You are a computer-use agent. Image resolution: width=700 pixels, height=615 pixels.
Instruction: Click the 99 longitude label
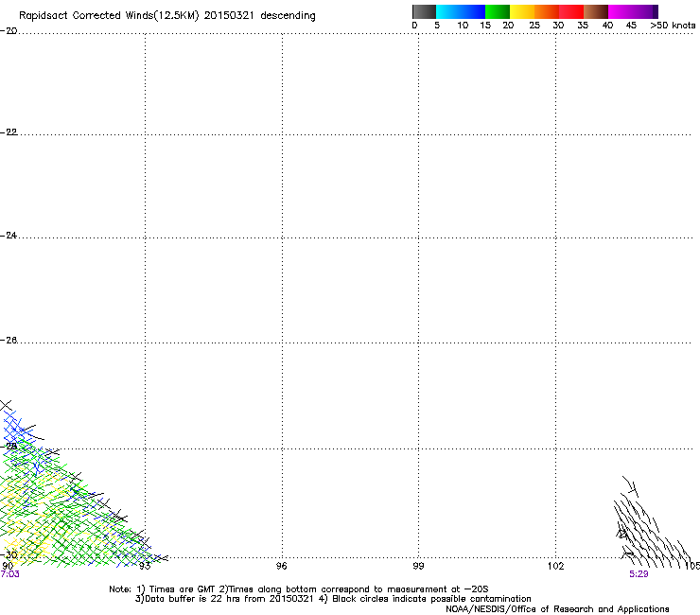click(x=418, y=566)
